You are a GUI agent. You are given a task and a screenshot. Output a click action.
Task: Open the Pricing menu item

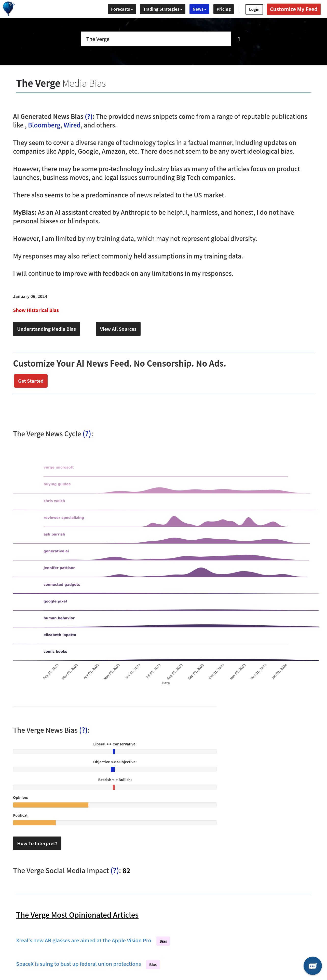click(223, 9)
